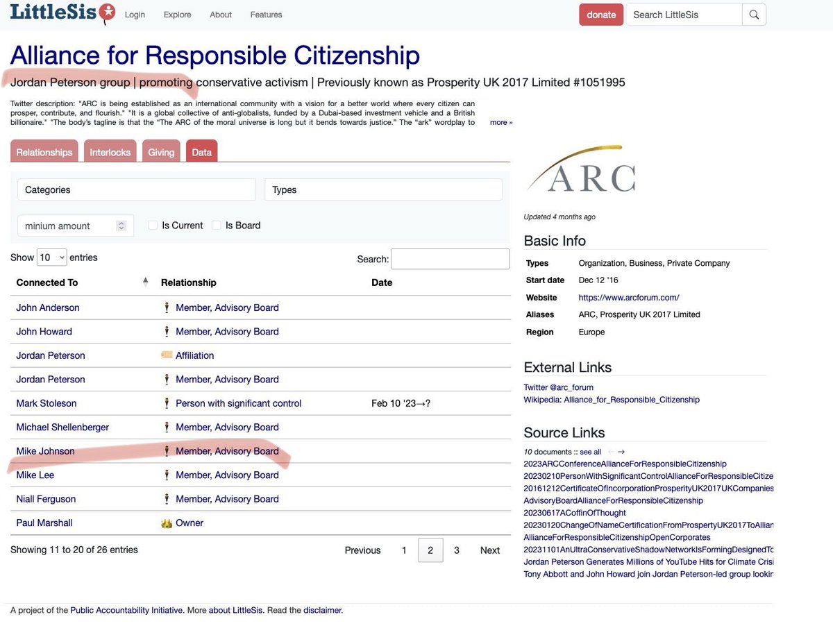The width and height of the screenshot is (833, 644).
Task: Click person icon in John Howard row
Action: point(167,332)
